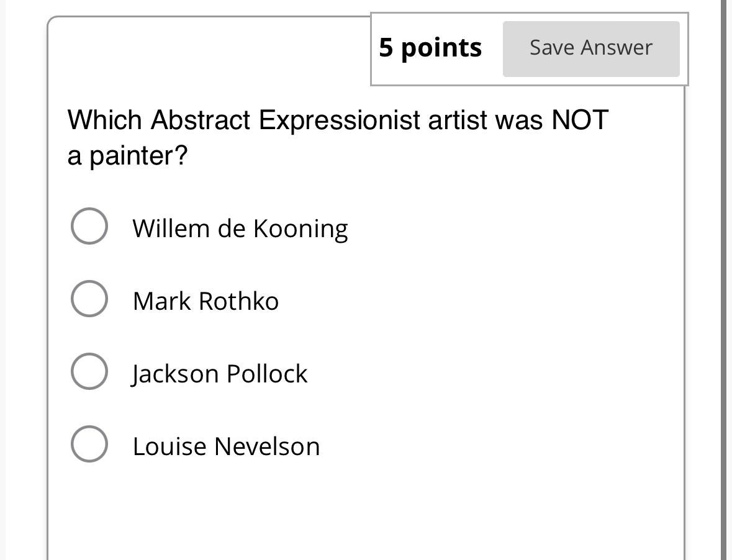This screenshot has height=560, width=732.
Task: Choose Louise Nevelson as the correct answer
Action: (89, 443)
